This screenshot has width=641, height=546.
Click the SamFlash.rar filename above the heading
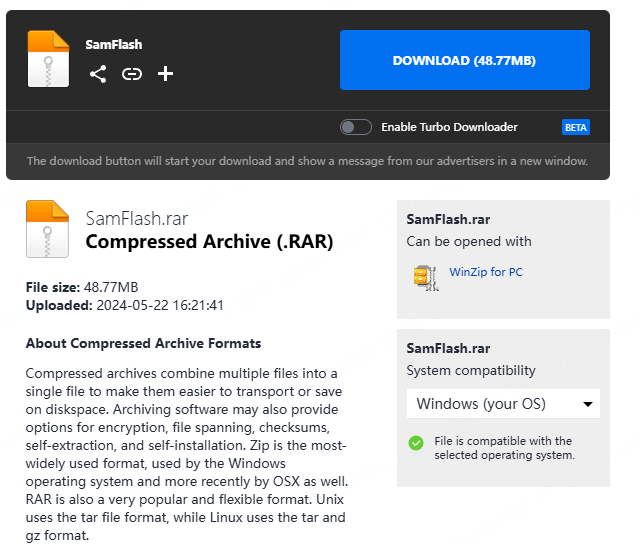pyautogui.click(x=137, y=218)
